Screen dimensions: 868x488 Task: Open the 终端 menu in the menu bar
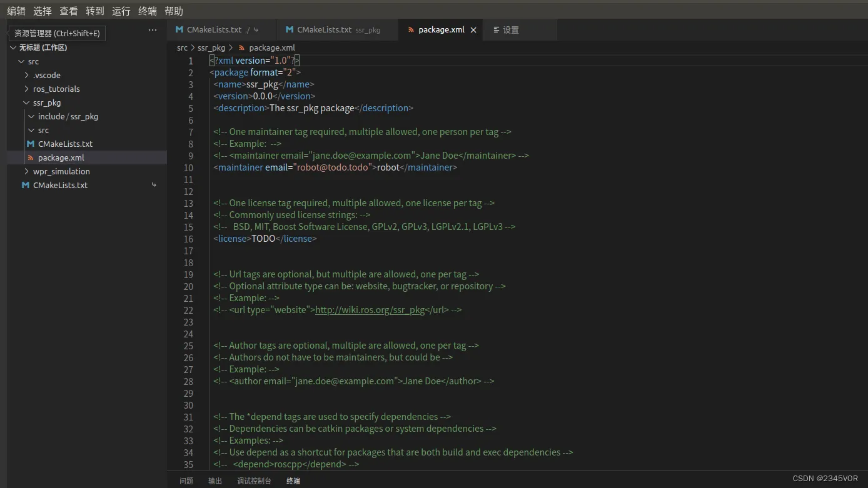[148, 11]
